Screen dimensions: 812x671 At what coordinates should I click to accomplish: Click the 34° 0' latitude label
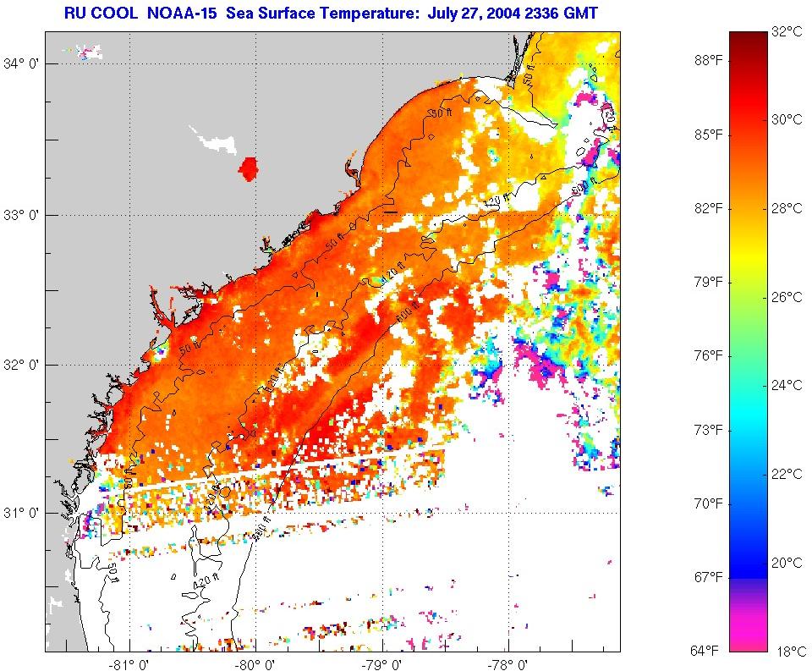[x=21, y=64]
